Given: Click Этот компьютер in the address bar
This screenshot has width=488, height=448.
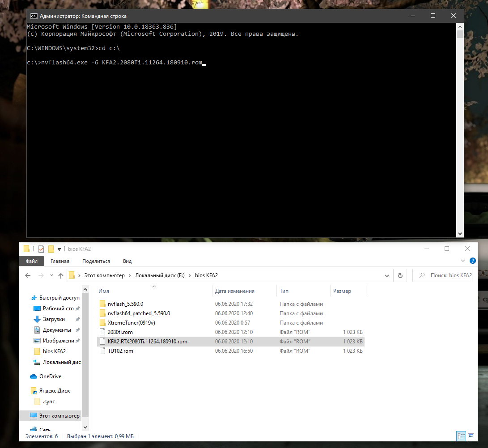Looking at the screenshot, I should [x=104, y=275].
